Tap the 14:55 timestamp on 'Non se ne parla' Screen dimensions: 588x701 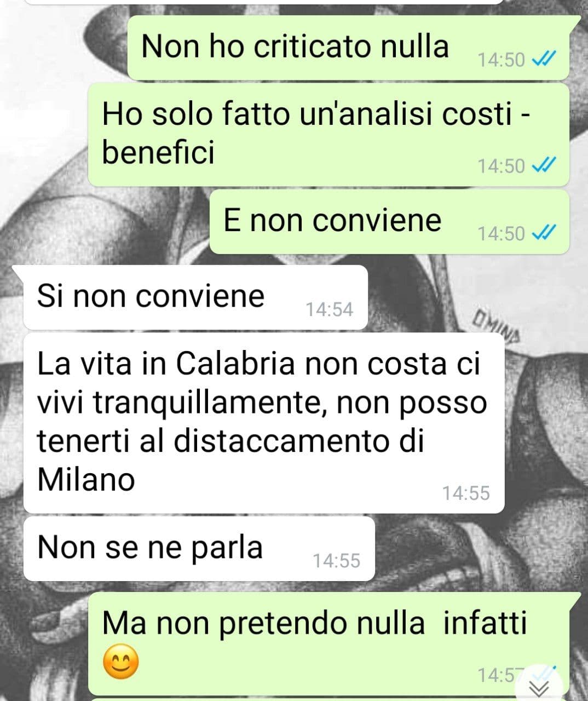tap(337, 560)
